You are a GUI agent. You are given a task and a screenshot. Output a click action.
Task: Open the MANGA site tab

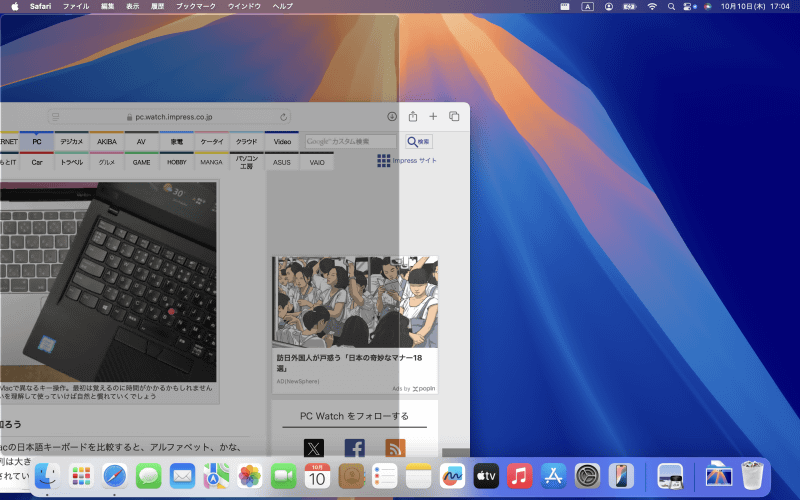pyautogui.click(x=212, y=162)
